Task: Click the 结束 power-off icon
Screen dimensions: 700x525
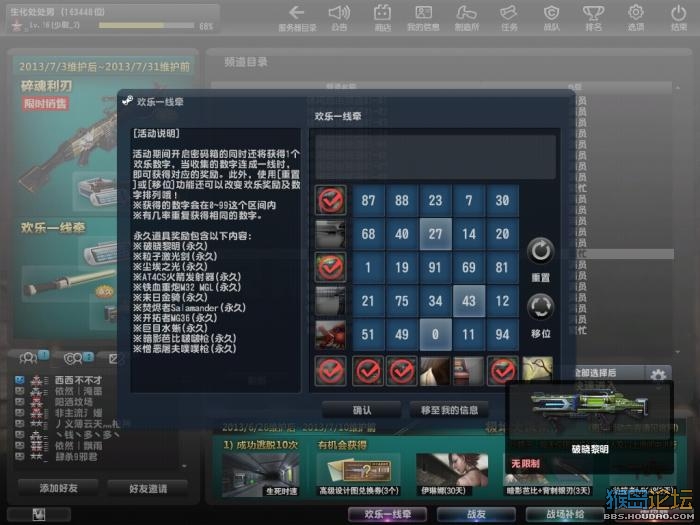Action: coord(679,13)
